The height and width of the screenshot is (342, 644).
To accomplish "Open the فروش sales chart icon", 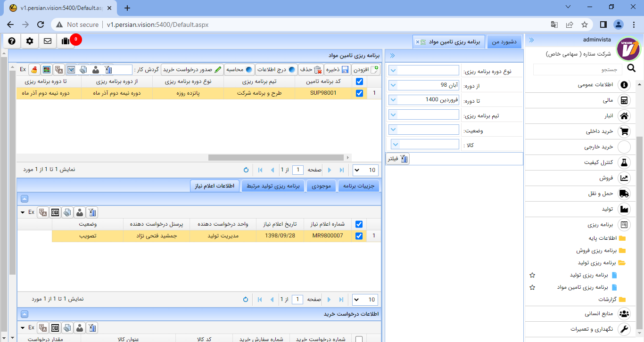I will tap(624, 178).
